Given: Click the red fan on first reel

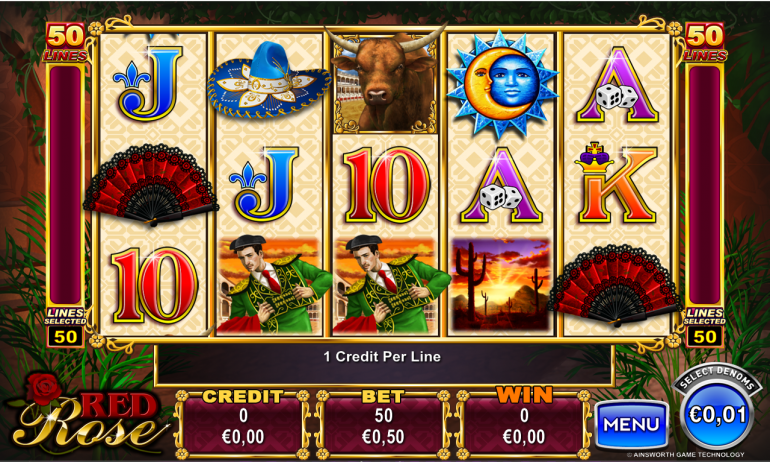Looking at the screenshot, I should (151, 184).
